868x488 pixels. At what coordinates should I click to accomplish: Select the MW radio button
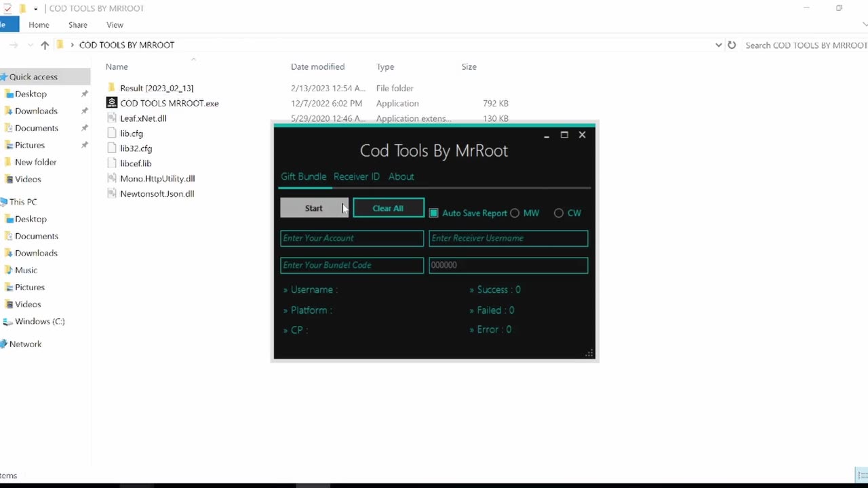pos(515,213)
